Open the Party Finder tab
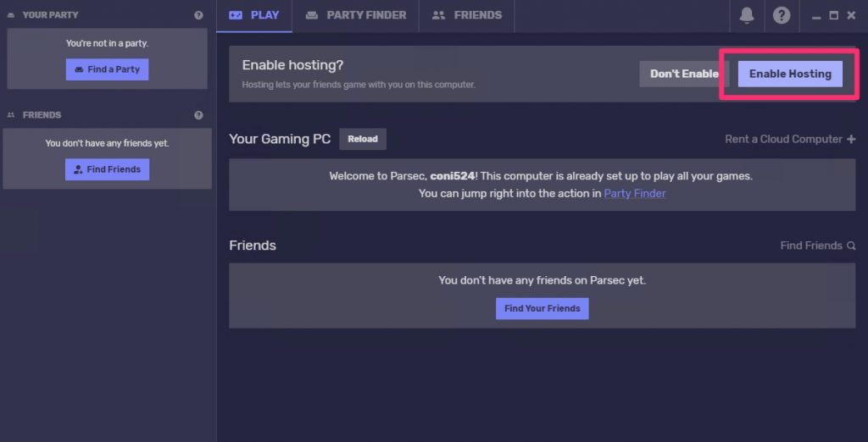Viewport: 868px width, 442px height. (356, 15)
